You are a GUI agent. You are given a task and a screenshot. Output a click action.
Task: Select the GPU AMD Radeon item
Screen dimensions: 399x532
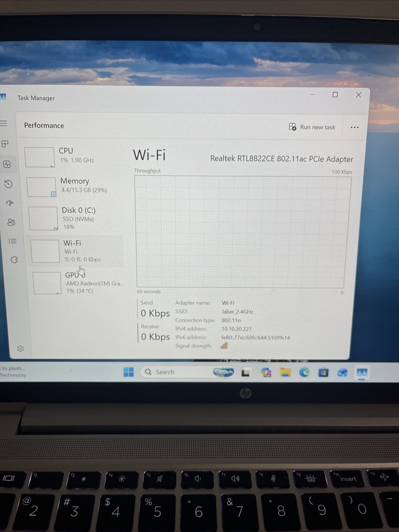click(x=79, y=282)
